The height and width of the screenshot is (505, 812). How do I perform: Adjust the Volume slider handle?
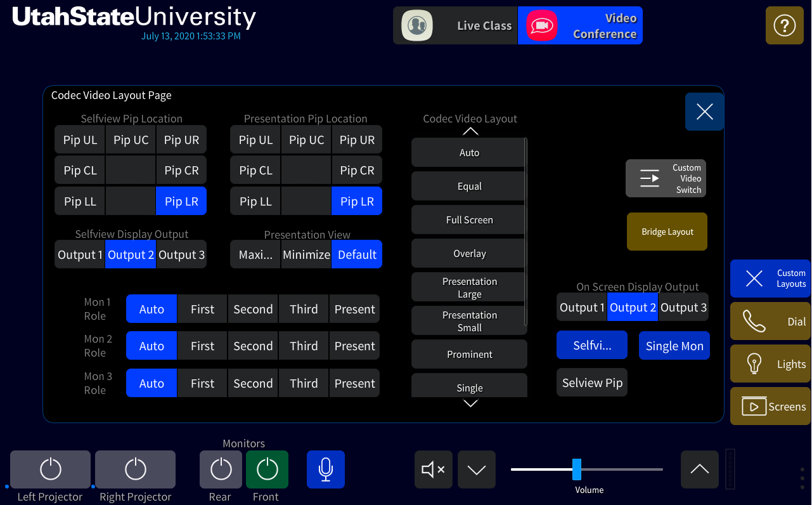577,469
